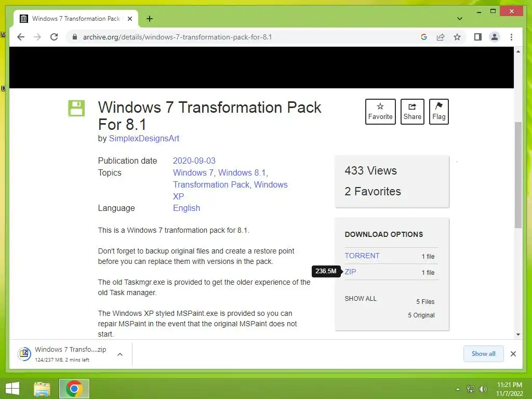Open File Explorer from the taskbar
Image resolution: width=532 pixels, height=399 pixels.
point(42,389)
